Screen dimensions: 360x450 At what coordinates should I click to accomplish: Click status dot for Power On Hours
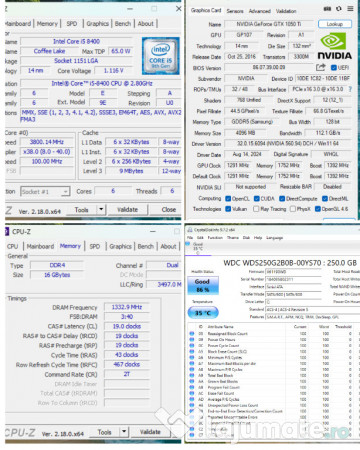click(192, 339)
